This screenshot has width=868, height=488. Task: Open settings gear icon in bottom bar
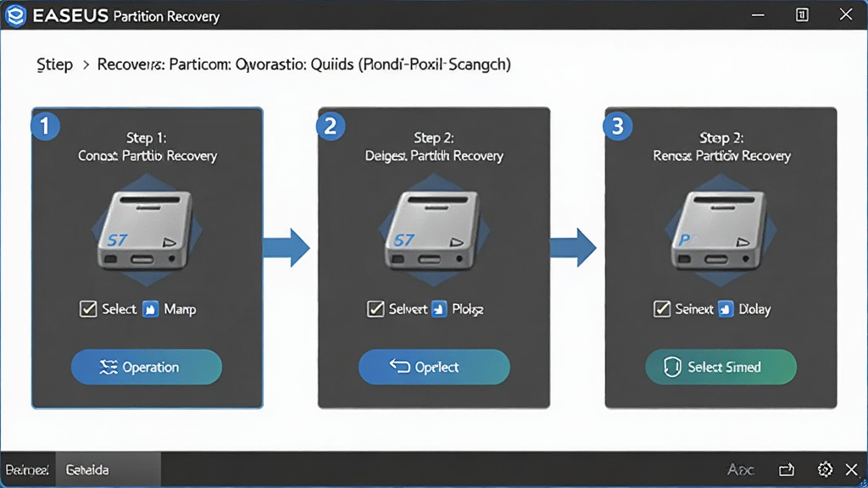825,469
